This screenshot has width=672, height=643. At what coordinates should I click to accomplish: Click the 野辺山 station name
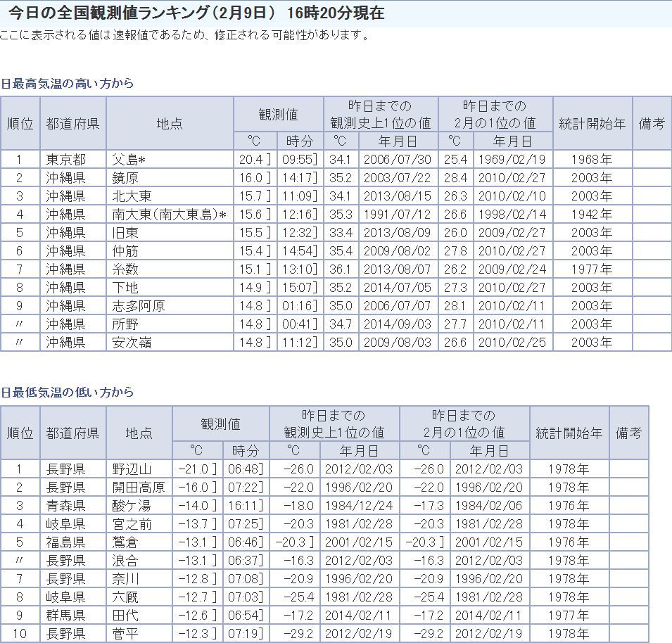tap(132, 469)
